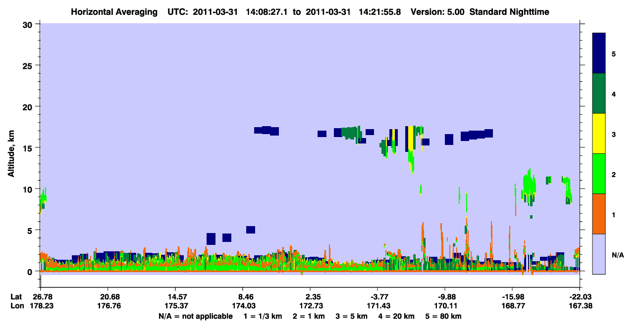Click longitude value 172.73
The image size is (644, 330).
(310, 306)
